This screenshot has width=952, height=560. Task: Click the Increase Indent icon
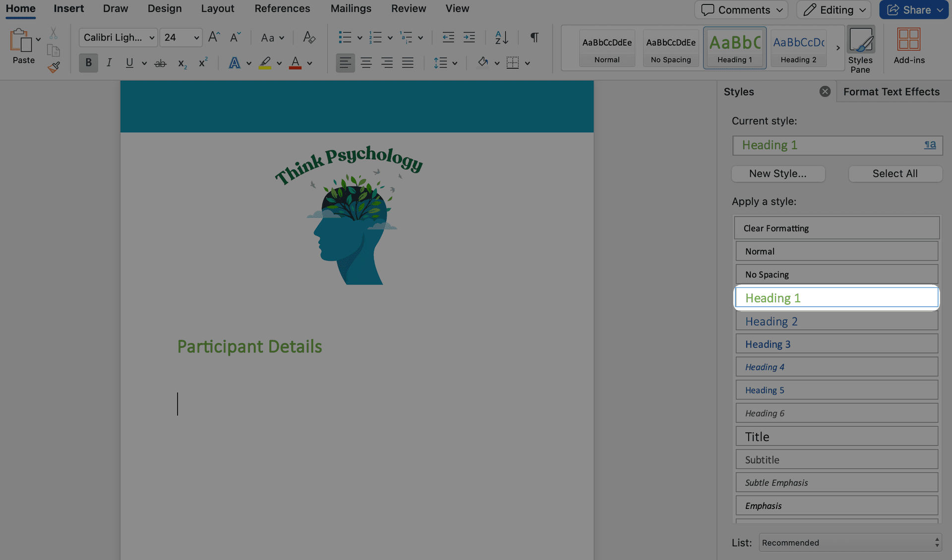click(x=469, y=38)
